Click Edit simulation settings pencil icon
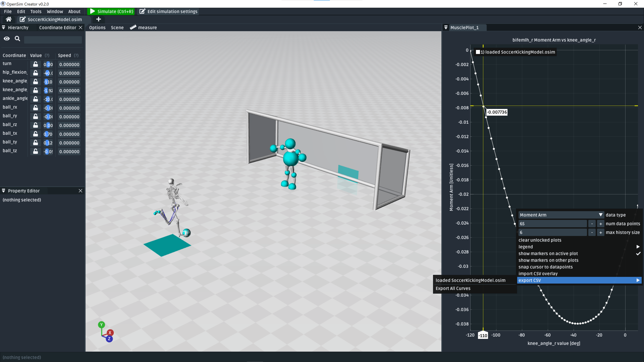 tap(142, 11)
